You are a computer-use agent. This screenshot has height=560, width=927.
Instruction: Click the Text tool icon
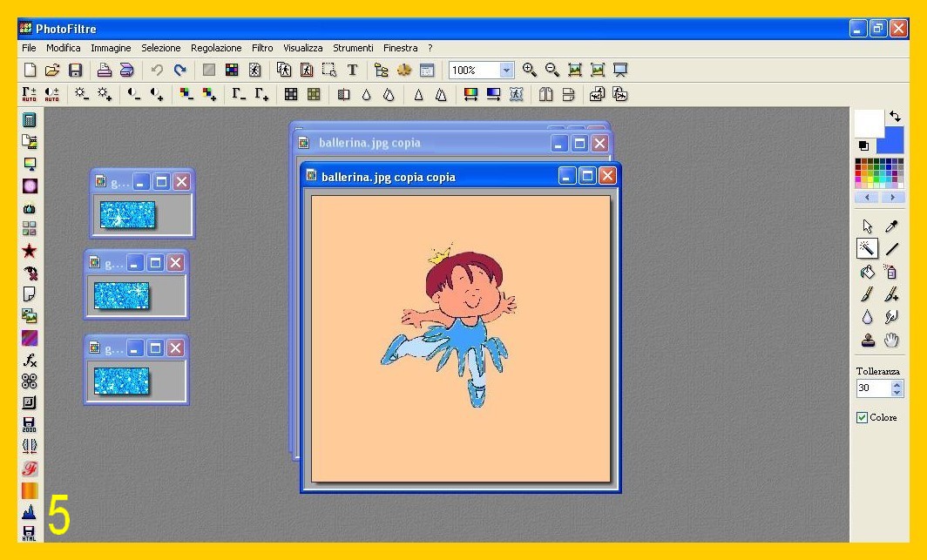(352, 71)
